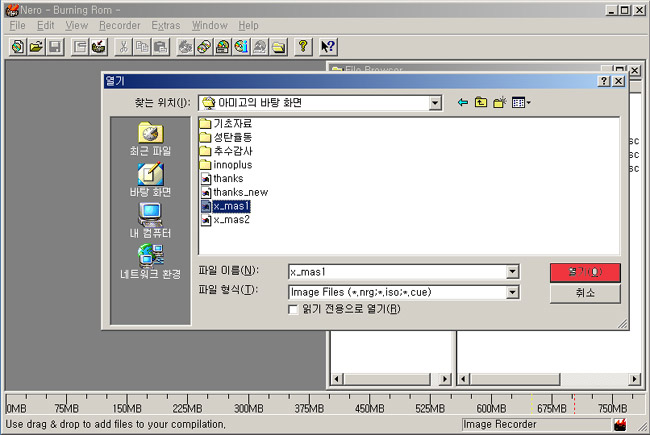Click the yellow question mark Help icon
The width and height of the screenshot is (650, 435).
click(303, 46)
